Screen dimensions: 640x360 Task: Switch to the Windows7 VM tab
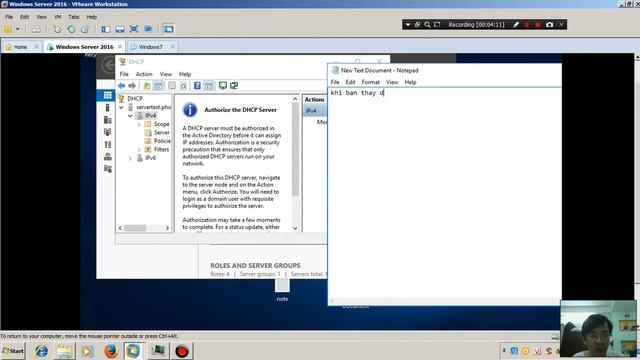150,47
